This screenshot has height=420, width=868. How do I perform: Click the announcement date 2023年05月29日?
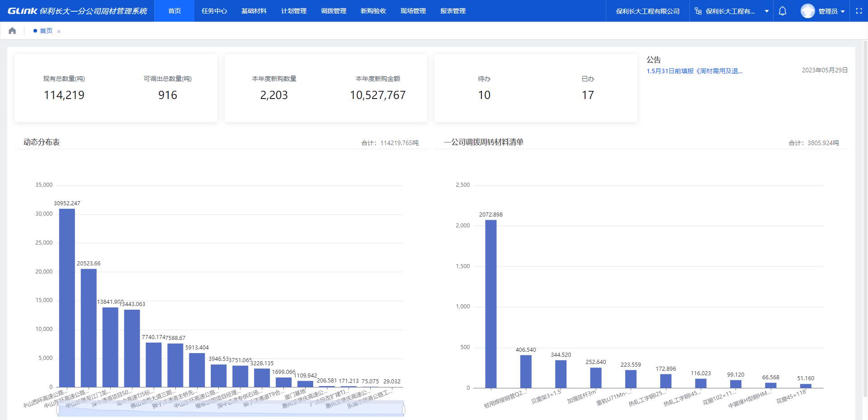pyautogui.click(x=825, y=70)
